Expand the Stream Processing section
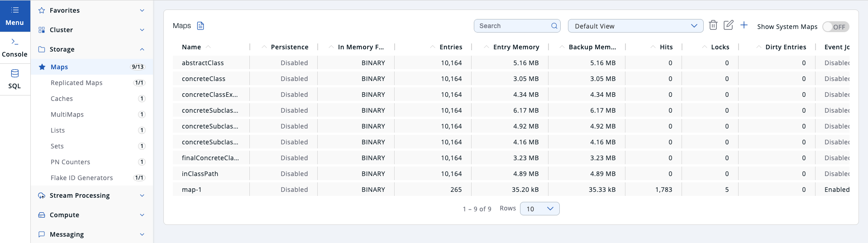 pos(142,195)
